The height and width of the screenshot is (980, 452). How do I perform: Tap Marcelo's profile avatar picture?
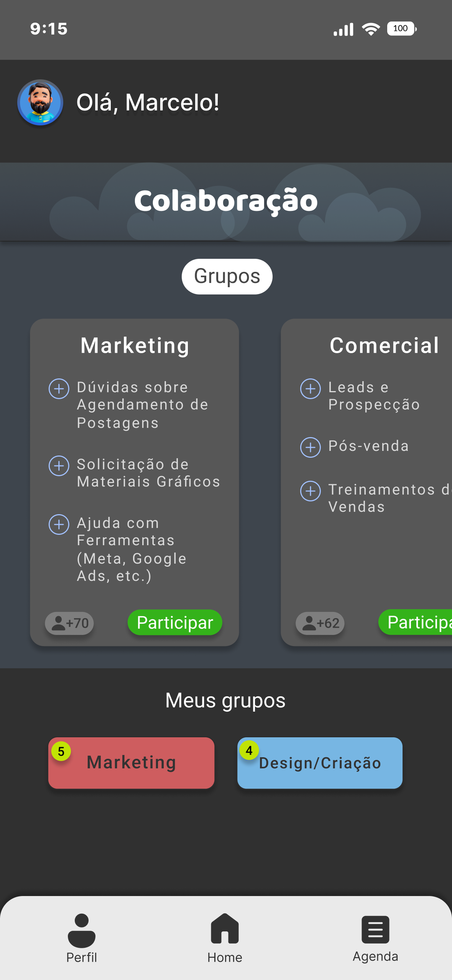[40, 102]
